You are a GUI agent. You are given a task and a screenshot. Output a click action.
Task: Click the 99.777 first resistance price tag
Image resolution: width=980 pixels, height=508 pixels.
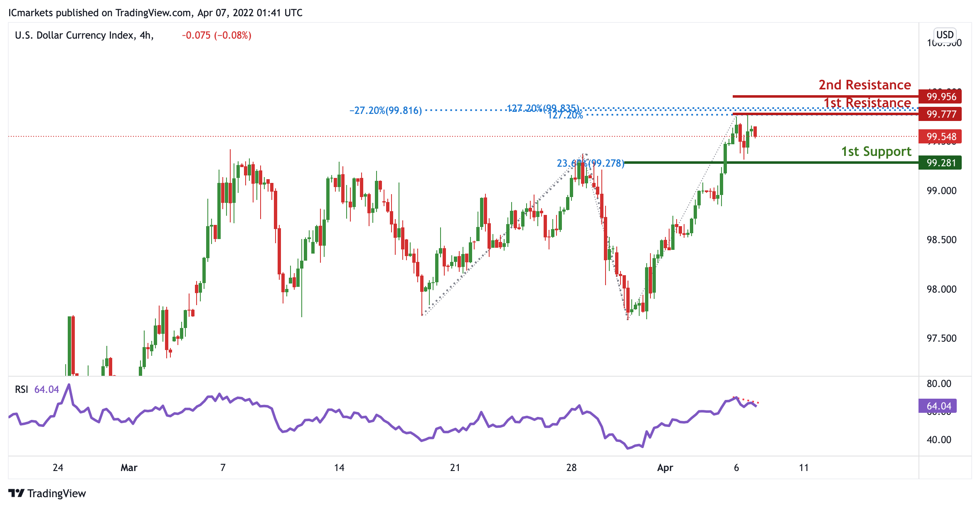[941, 114]
